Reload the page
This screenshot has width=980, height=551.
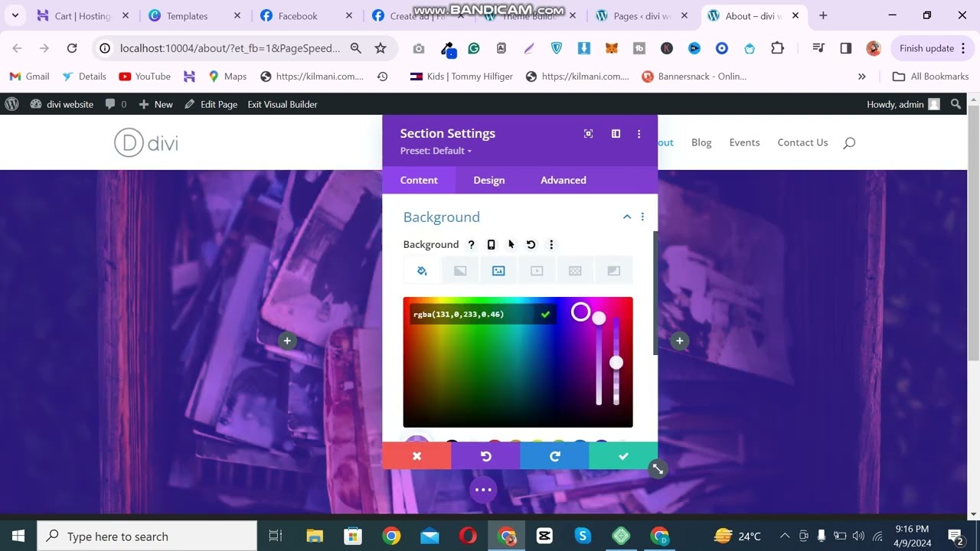72,48
